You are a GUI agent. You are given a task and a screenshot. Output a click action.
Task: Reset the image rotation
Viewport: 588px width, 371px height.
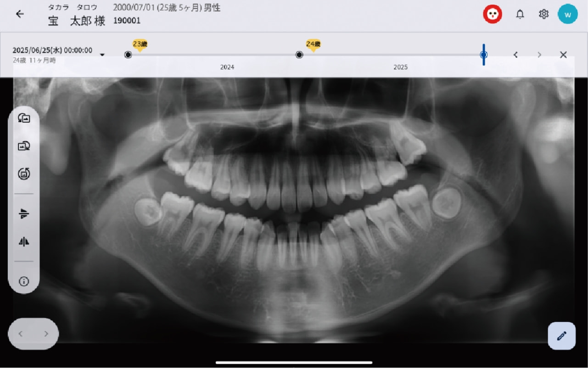tap(24, 174)
